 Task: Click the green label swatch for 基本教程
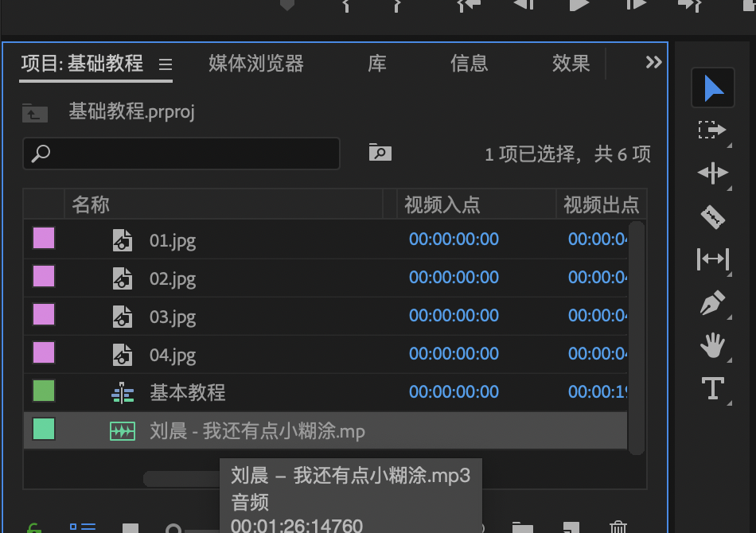tap(44, 391)
